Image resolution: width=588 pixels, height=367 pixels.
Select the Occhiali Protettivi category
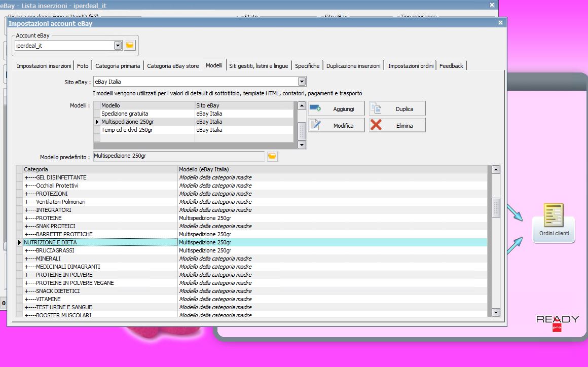coord(251,186)
